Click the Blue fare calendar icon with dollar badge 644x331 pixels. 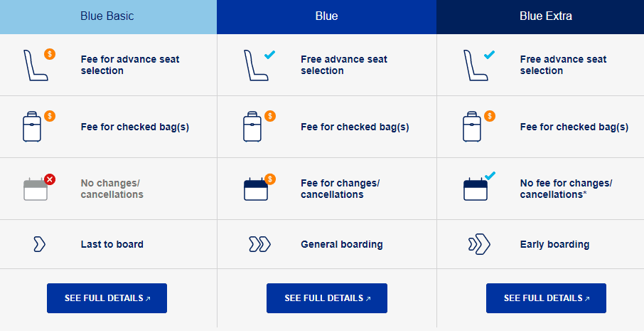point(259,187)
